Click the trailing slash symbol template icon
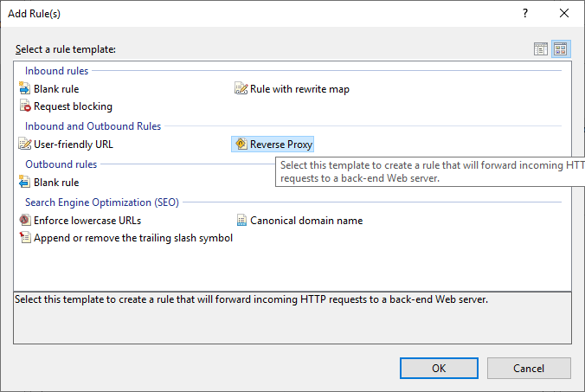This screenshot has width=585, height=392. [24, 238]
